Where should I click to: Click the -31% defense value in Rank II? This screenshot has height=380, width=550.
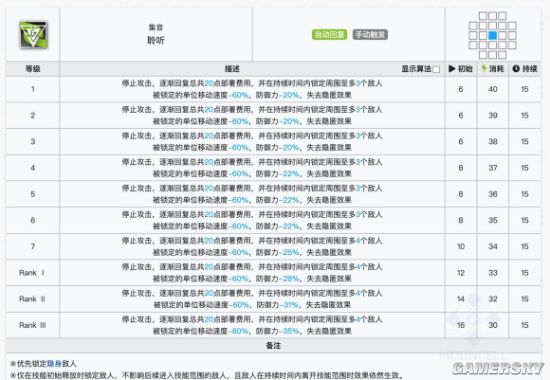[x=289, y=305]
